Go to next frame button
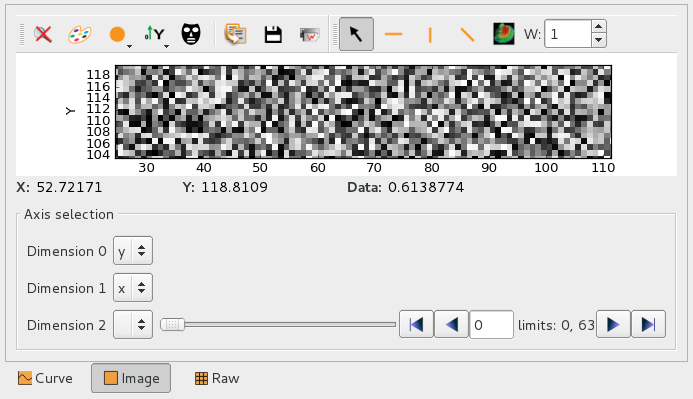 tap(613, 325)
